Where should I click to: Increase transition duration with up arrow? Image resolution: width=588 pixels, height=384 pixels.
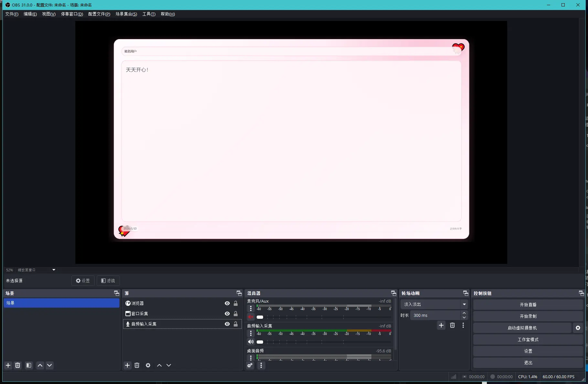pyautogui.click(x=464, y=313)
